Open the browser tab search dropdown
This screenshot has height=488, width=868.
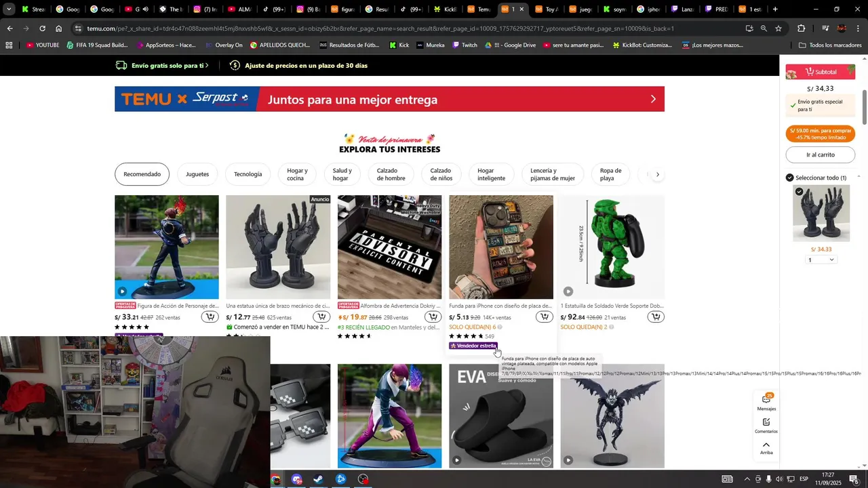coord(9,9)
